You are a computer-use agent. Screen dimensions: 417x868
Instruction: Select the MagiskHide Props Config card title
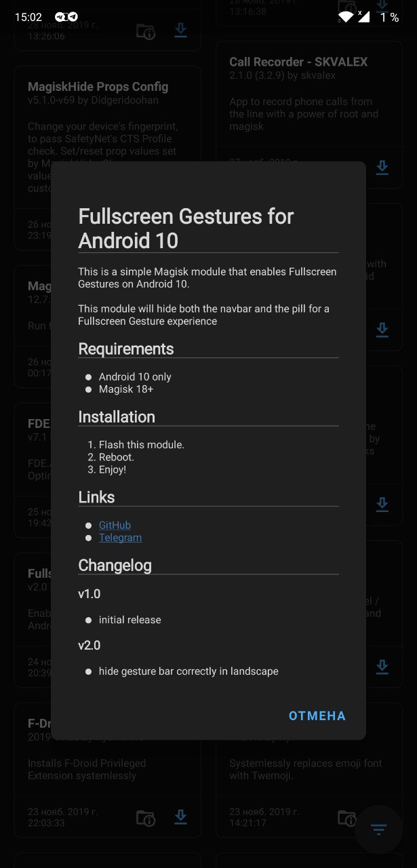coord(98,87)
